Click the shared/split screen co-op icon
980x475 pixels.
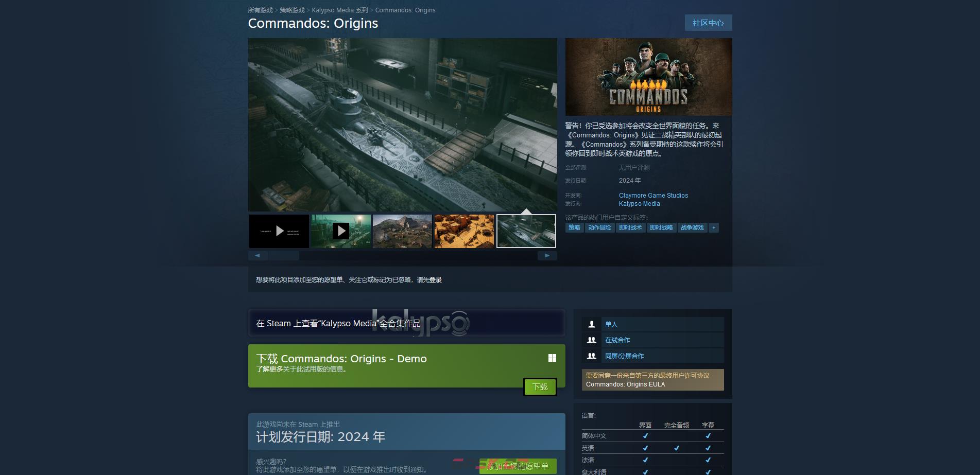coord(592,356)
